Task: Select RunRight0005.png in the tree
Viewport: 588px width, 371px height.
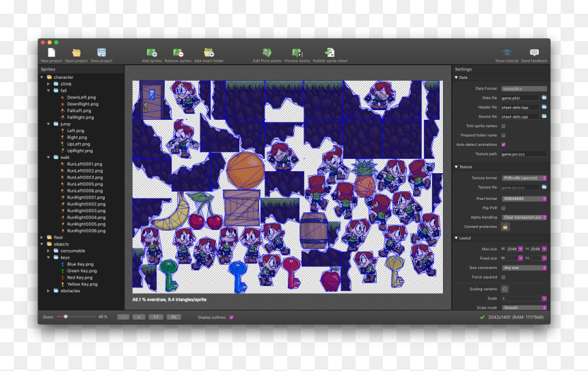Action: (86, 225)
